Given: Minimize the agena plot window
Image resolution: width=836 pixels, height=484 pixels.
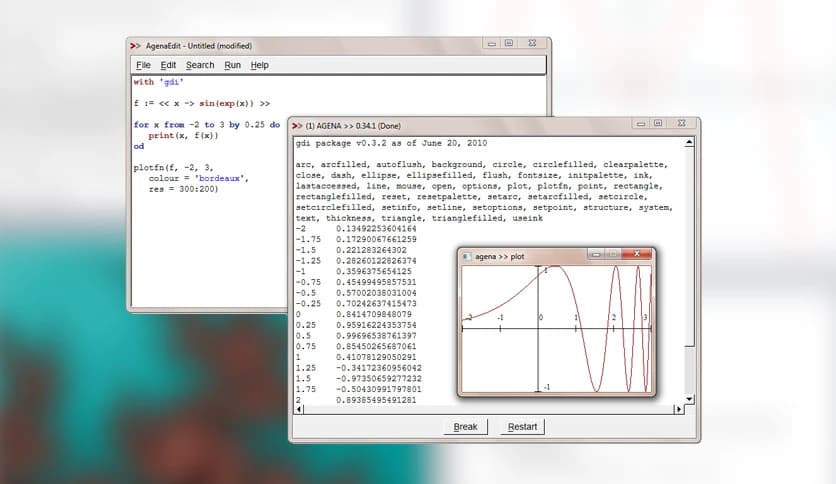Looking at the screenshot, I should click(596, 254).
